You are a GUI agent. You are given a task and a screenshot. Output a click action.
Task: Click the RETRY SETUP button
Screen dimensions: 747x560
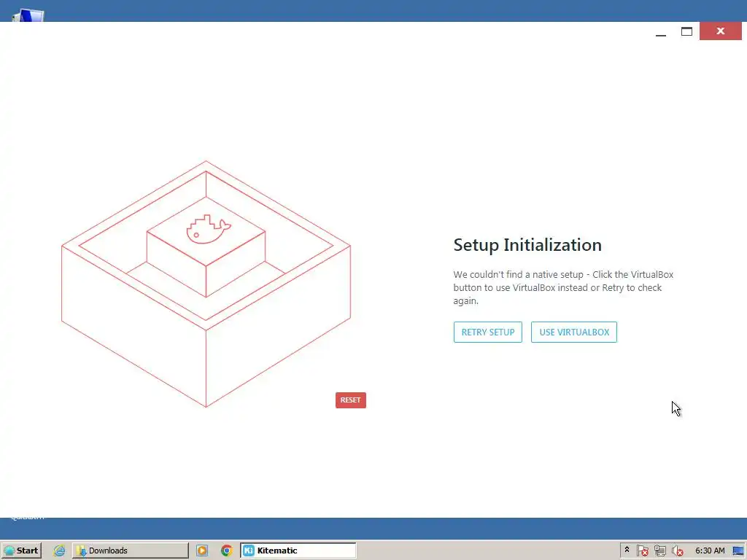(x=487, y=332)
